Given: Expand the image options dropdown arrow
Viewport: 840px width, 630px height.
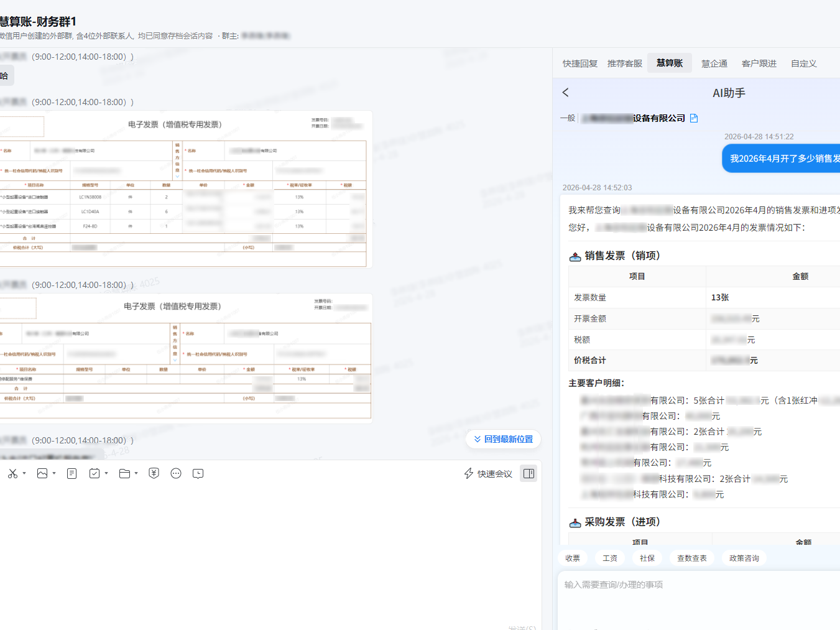Looking at the screenshot, I should coord(54,474).
